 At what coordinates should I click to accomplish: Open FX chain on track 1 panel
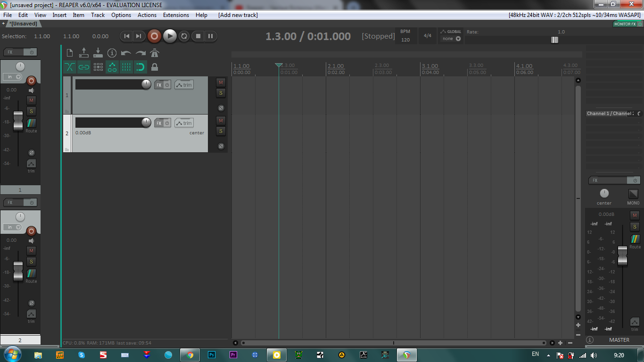[x=159, y=85]
